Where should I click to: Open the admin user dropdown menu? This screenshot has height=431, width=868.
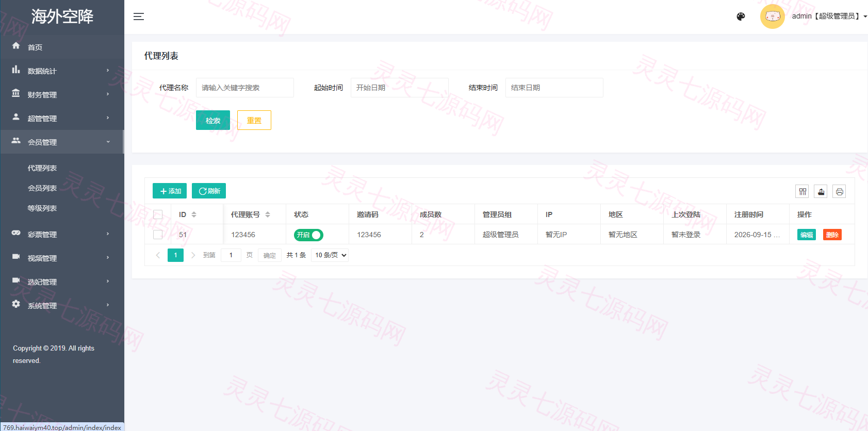(x=829, y=16)
